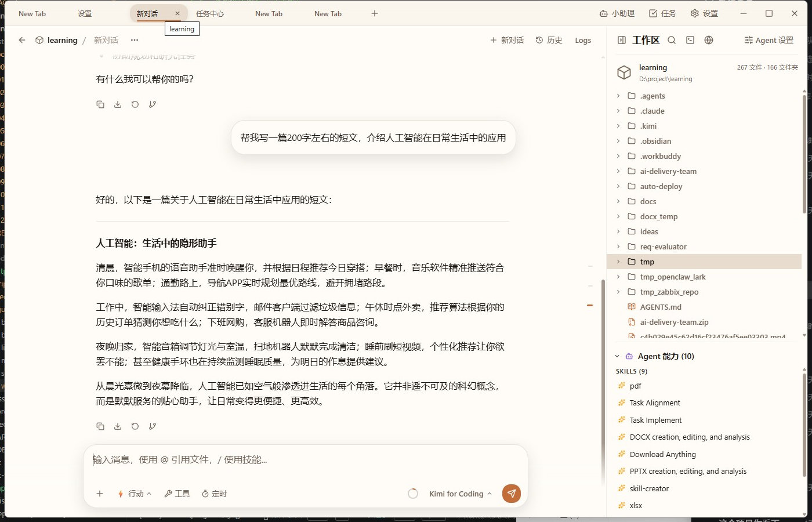Open 设置 in the title bar
Image resolution: width=812 pixels, height=522 pixels.
tap(704, 13)
